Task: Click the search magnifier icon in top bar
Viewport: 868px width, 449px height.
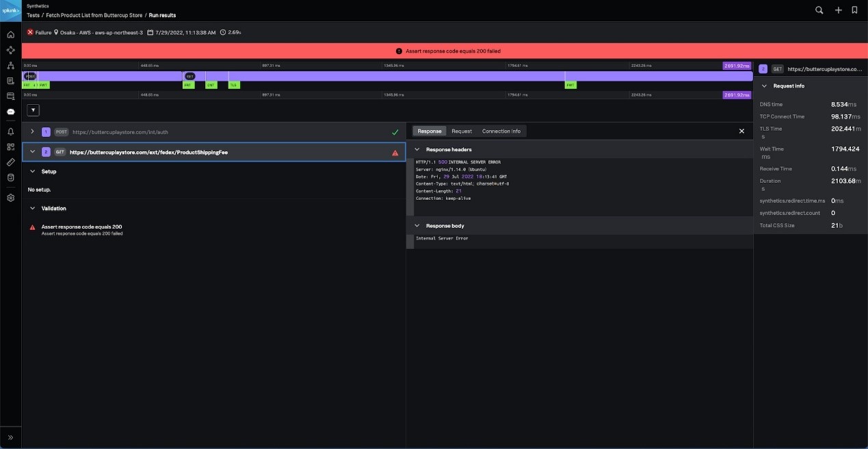Action: click(819, 10)
